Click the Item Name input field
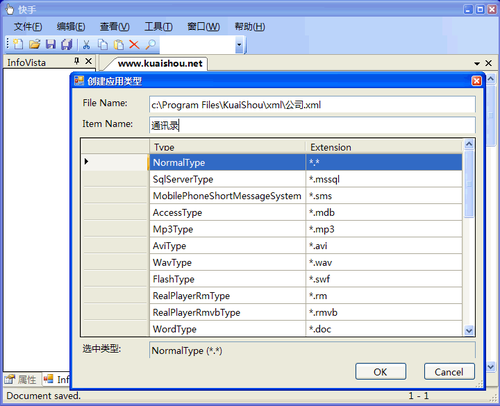Viewport: 500px width, 406px height. [312, 125]
